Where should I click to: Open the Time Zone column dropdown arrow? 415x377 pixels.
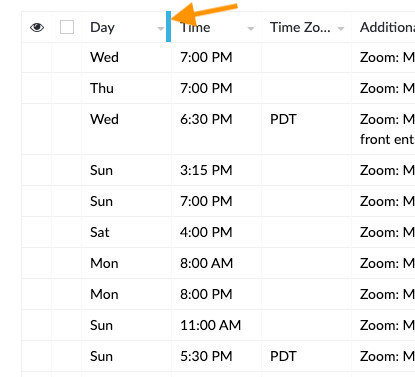coord(341,29)
